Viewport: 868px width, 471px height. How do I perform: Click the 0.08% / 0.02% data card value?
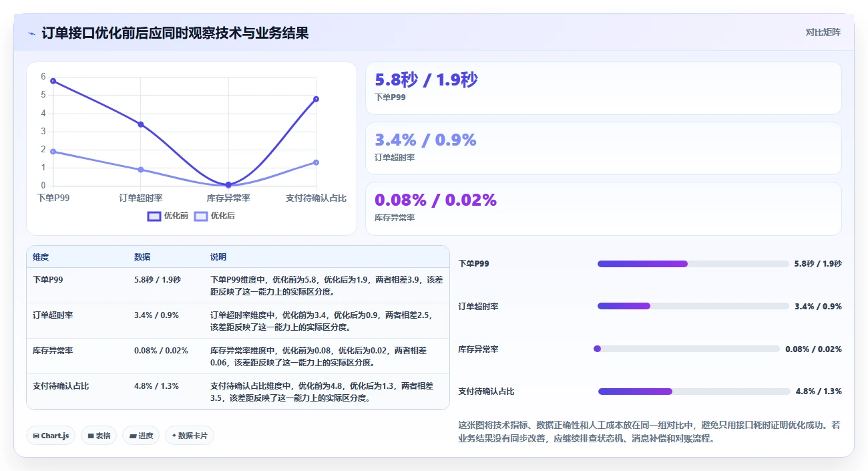(x=435, y=200)
